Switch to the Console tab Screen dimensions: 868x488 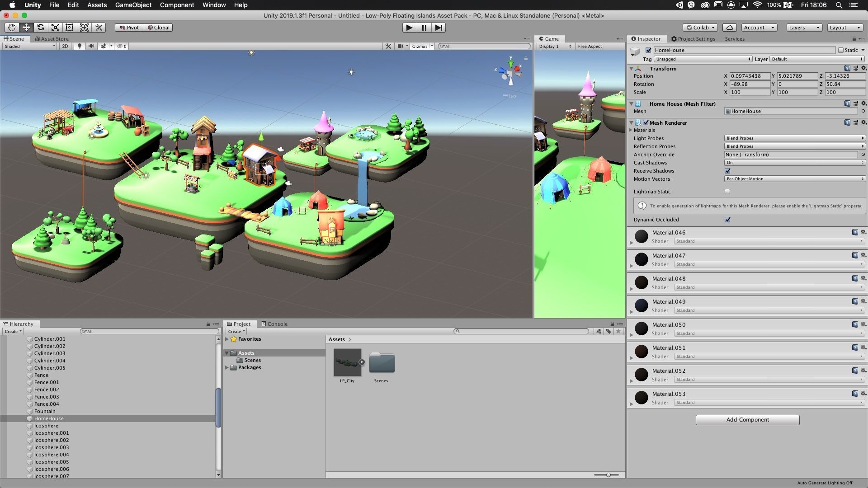pyautogui.click(x=274, y=324)
